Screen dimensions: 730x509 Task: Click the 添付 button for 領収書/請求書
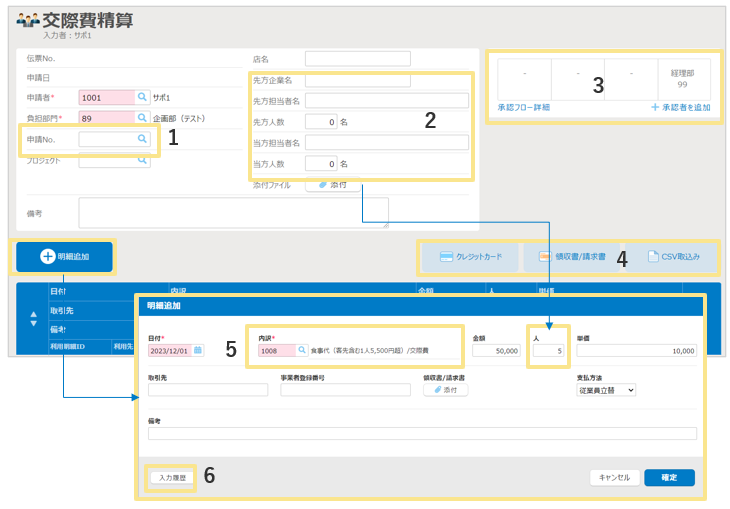click(x=445, y=390)
